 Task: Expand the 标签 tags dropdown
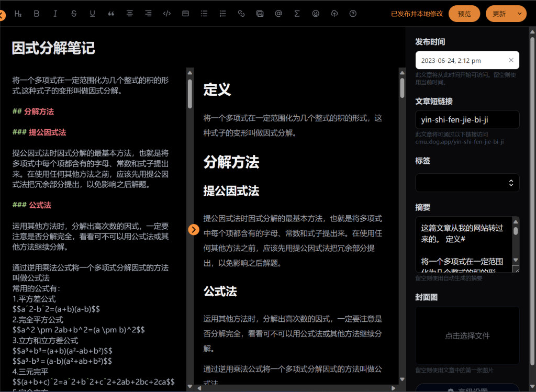point(511,183)
